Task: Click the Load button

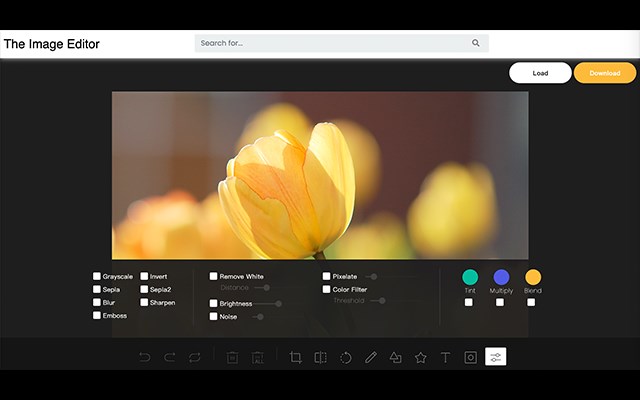Action: [x=540, y=73]
